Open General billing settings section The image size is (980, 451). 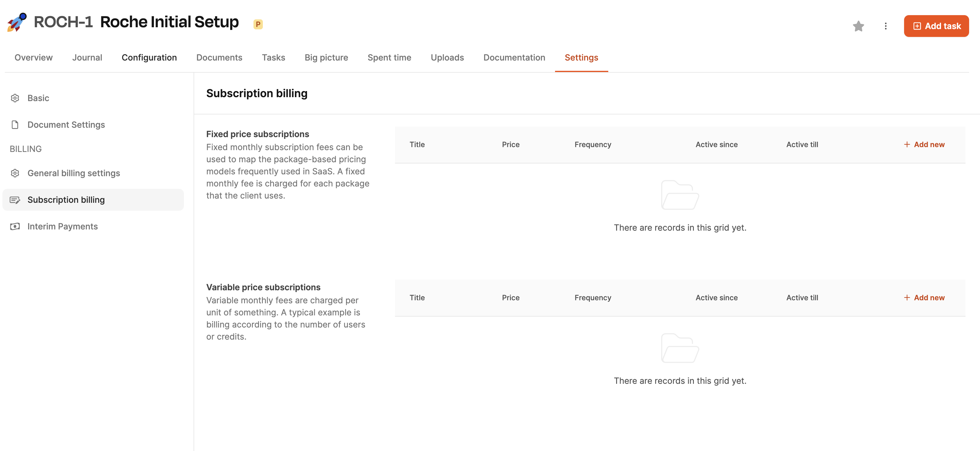click(x=73, y=173)
